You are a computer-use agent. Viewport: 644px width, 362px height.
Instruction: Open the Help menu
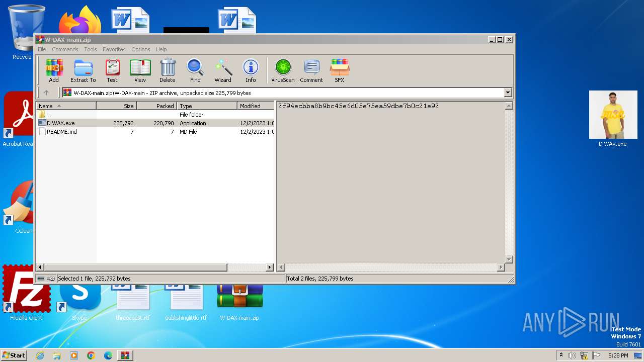161,49
